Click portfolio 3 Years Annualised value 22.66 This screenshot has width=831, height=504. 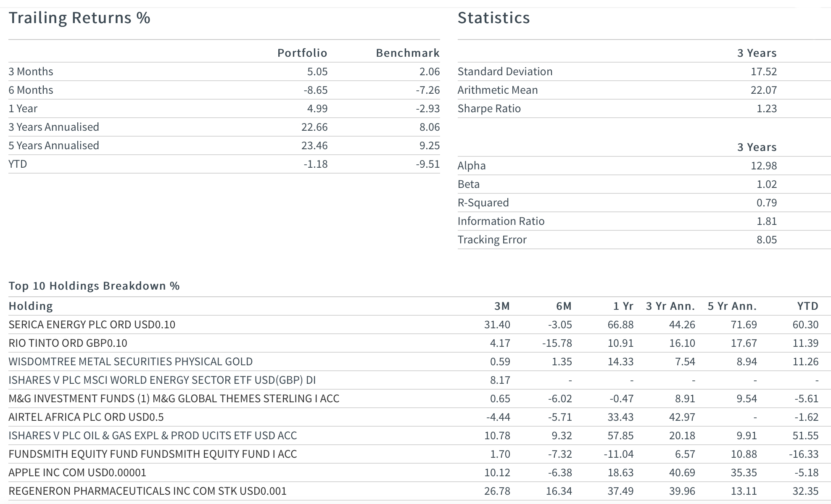[314, 127]
